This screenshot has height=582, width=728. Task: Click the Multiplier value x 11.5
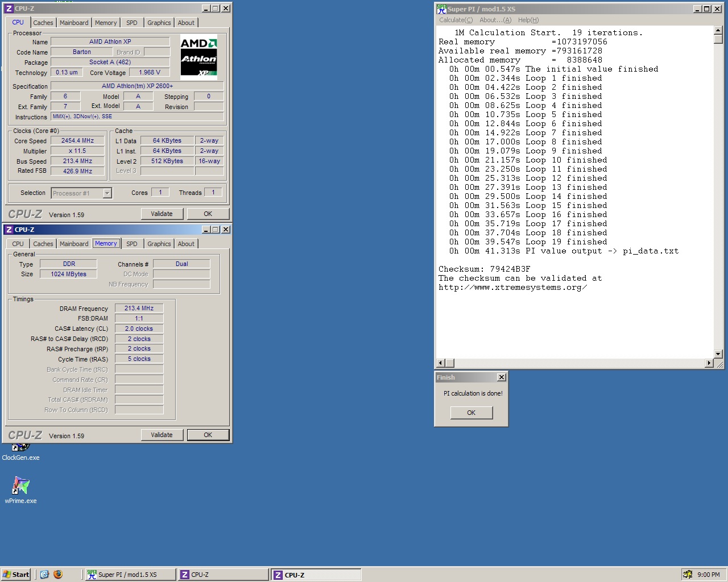pyautogui.click(x=77, y=151)
